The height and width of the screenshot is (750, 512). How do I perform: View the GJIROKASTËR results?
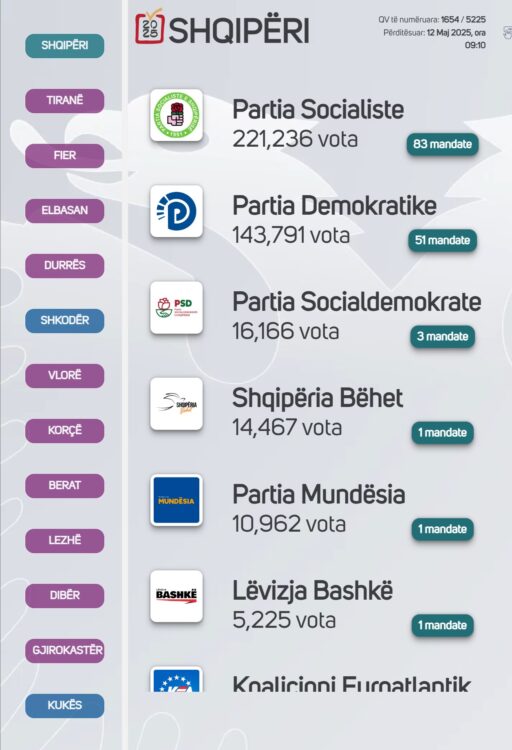[x=65, y=651]
